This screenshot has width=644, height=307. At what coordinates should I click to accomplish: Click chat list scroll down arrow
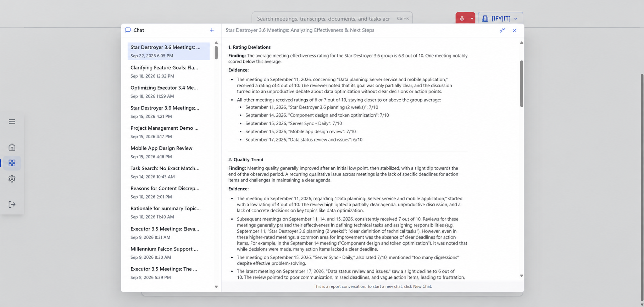tap(216, 287)
